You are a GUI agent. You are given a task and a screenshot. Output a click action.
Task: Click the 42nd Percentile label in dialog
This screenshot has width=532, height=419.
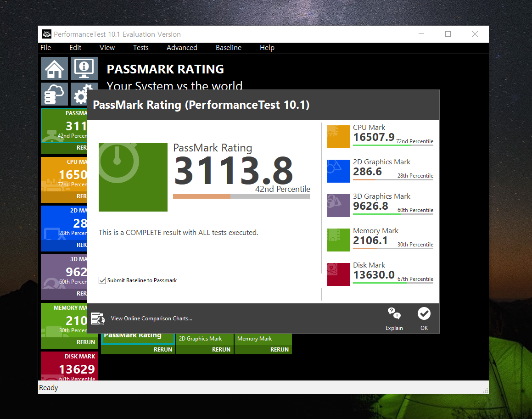pyautogui.click(x=283, y=189)
